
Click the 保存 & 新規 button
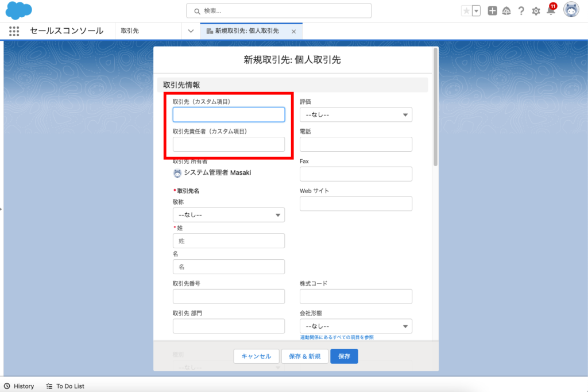[x=305, y=356]
